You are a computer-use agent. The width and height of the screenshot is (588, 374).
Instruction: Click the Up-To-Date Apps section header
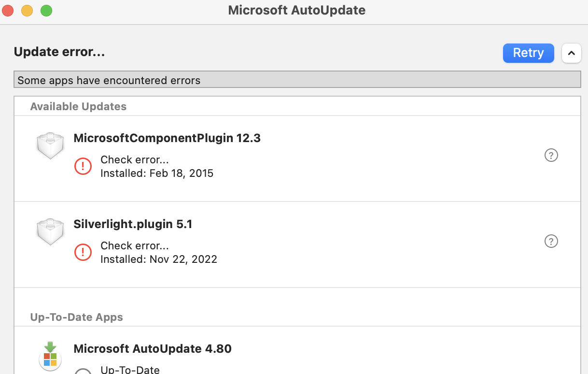click(x=76, y=317)
